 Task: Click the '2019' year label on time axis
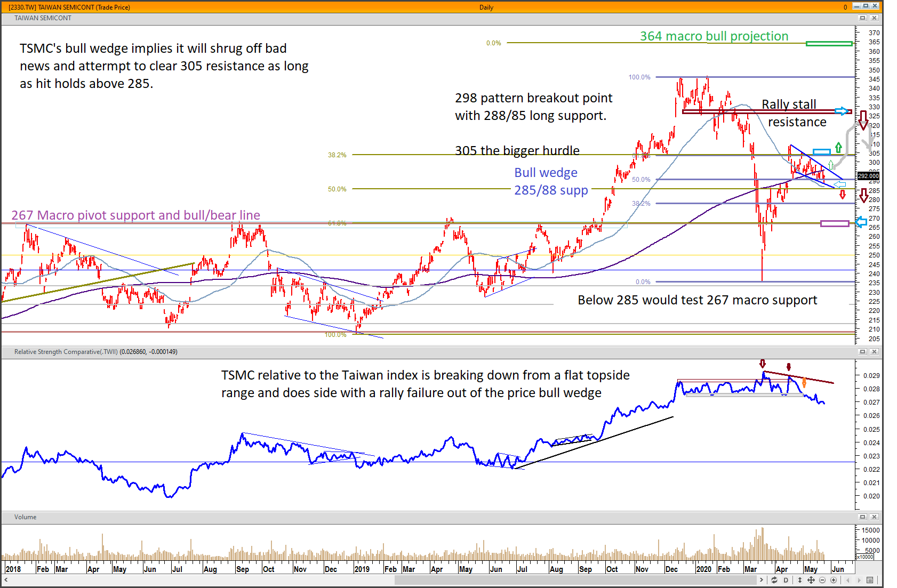pyautogui.click(x=362, y=569)
